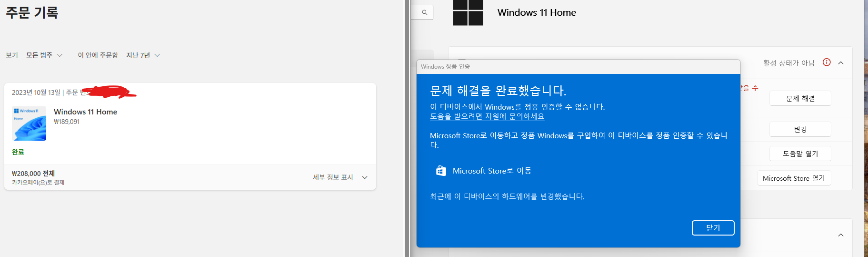The height and width of the screenshot is (257, 868).
Task: Expand the lower Settings section chevron
Action: [841, 235]
